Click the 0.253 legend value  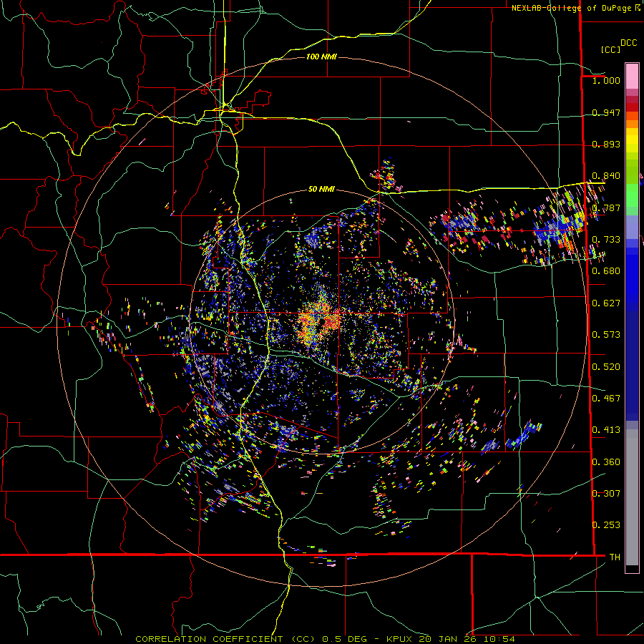606,525
